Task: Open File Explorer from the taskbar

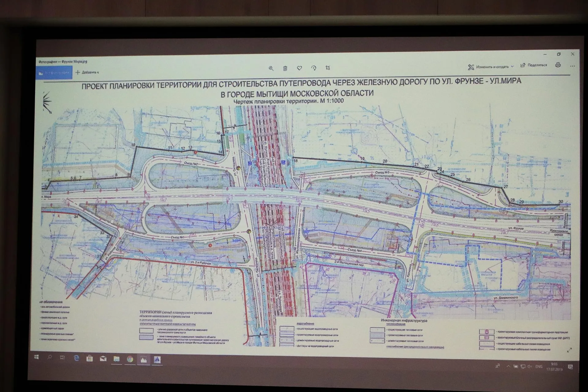Action: 116,359
